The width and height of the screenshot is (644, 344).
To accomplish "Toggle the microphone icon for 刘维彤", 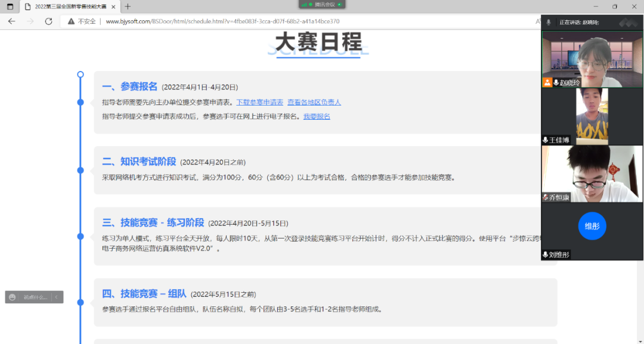I will [x=546, y=255].
